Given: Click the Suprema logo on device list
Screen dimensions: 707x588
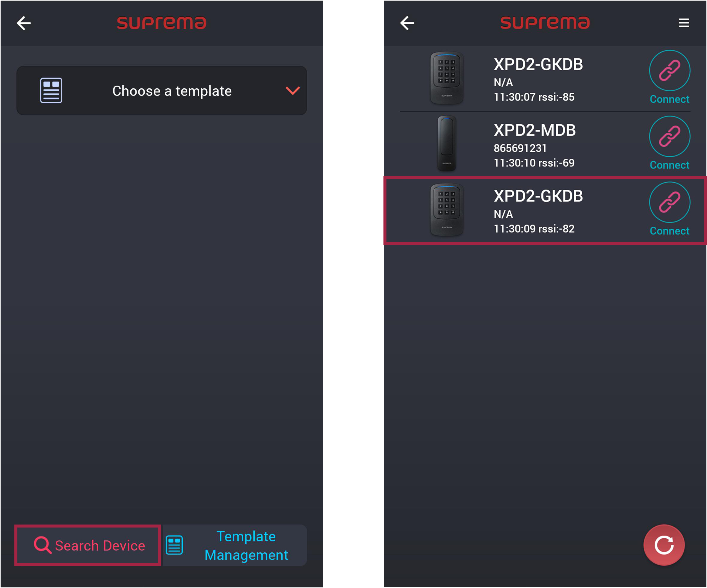Looking at the screenshot, I should [545, 23].
